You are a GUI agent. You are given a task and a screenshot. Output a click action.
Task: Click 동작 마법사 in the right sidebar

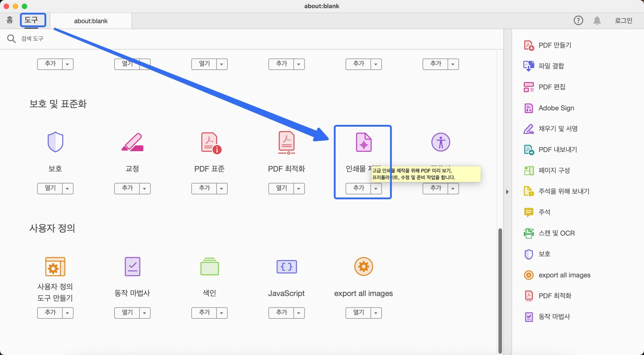click(x=547, y=317)
